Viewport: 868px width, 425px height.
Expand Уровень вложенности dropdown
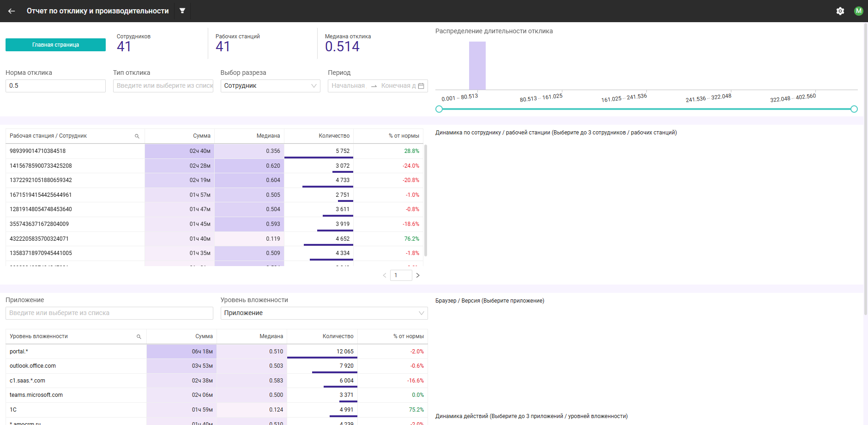coord(324,313)
